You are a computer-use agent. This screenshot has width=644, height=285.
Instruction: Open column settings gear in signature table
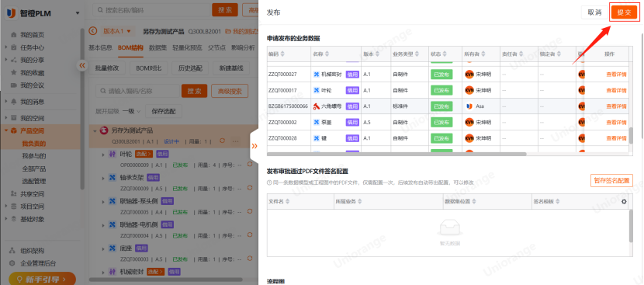point(625,201)
